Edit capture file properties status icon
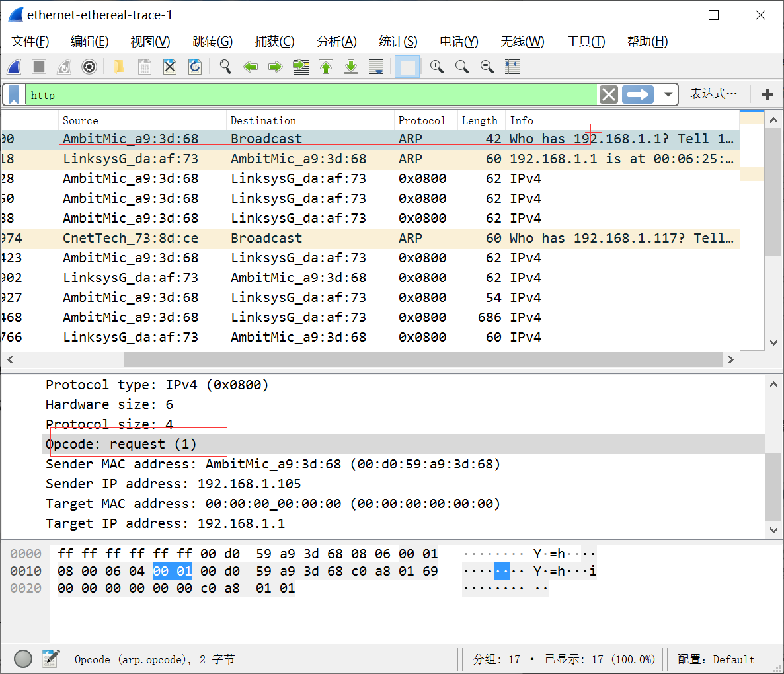Image resolution: width=784 pixels, height=674 pixels. click(x=51, y=659)
